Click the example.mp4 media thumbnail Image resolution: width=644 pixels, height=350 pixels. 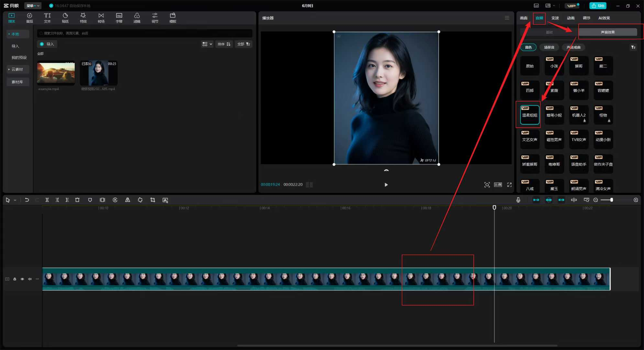56,73
